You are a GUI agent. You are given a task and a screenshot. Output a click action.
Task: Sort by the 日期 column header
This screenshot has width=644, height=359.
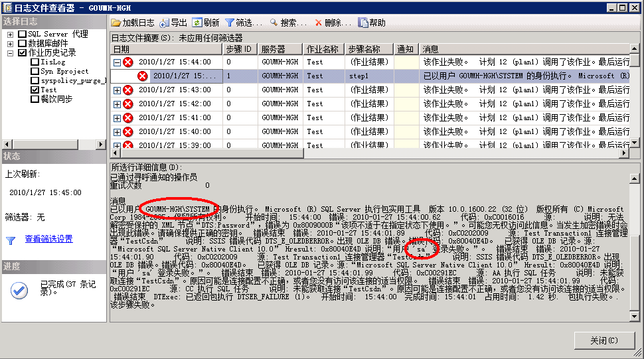click(x=167, y=49)
